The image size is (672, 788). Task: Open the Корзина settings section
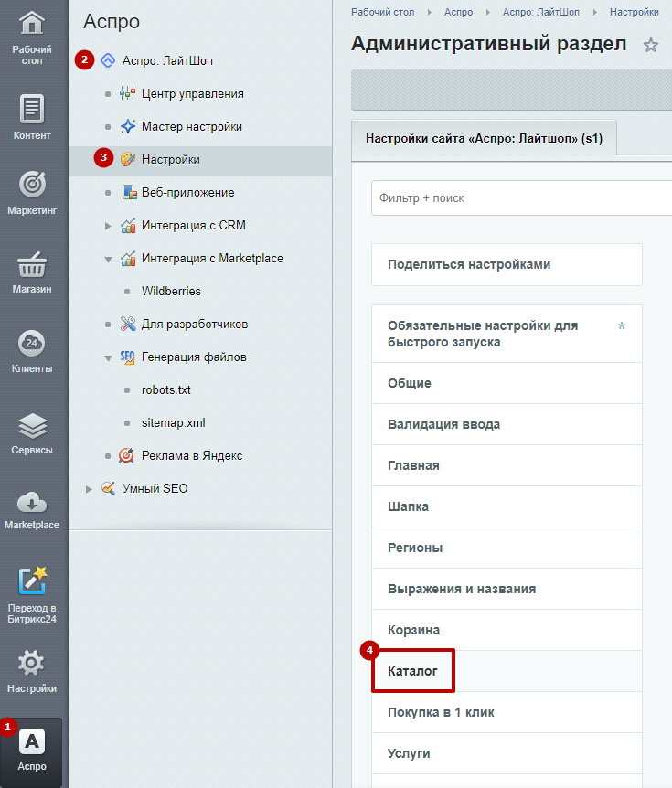click(507, 630)
